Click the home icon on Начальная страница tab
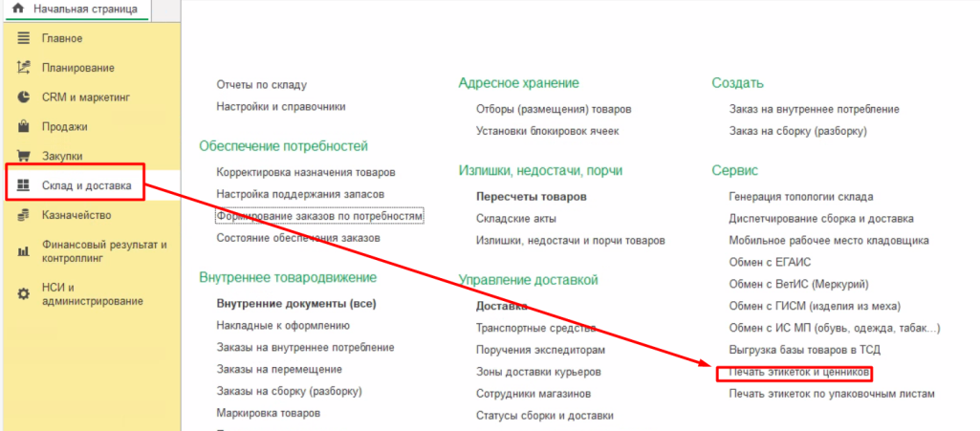 (x=18, y=9)
